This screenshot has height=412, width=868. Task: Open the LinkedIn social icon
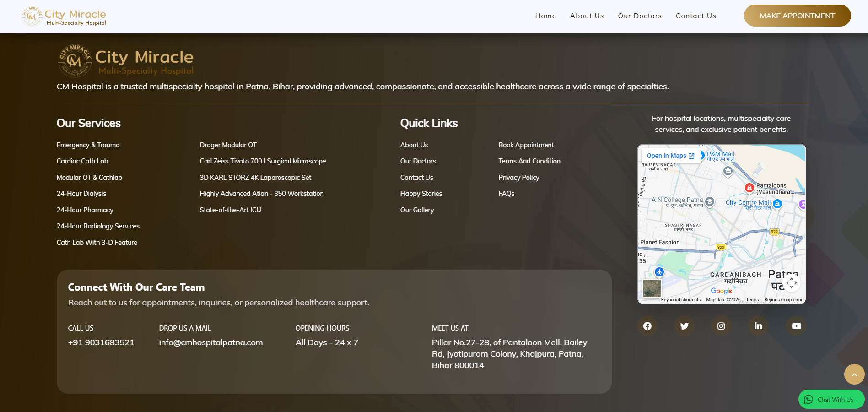758,326
